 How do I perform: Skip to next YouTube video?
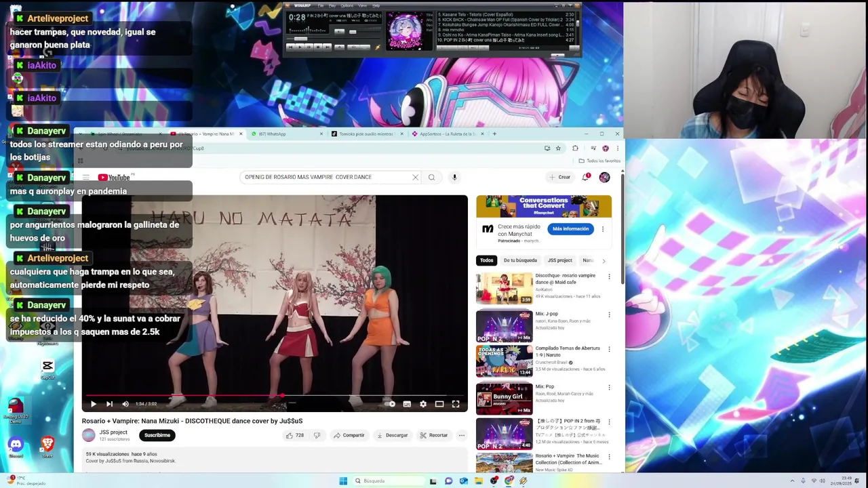click(x=109, y=404)
